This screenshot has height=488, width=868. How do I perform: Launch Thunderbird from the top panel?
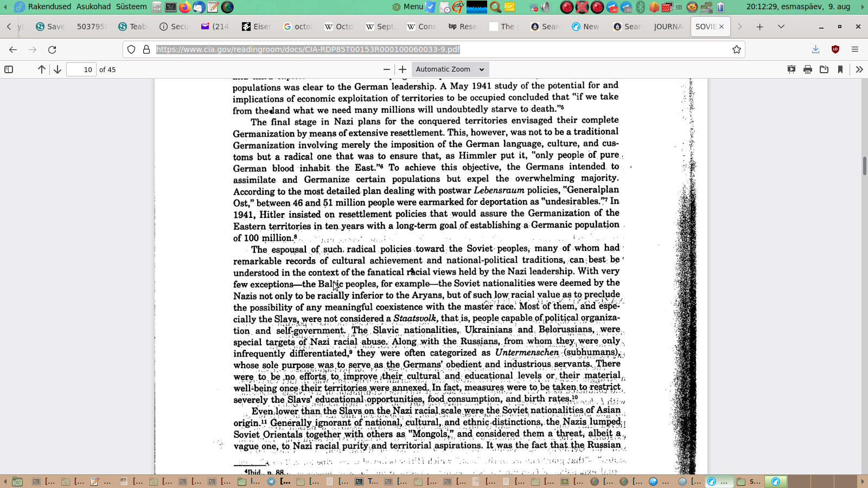[x=199, y=7]
